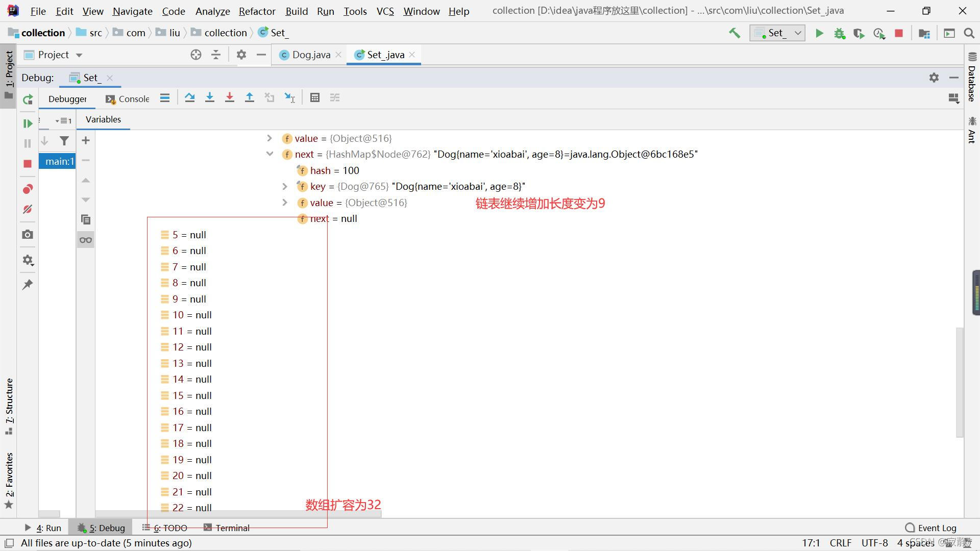This screenshot has height=551, width=980.
Task: Open the Refactor menu
Action: point(257,11)
